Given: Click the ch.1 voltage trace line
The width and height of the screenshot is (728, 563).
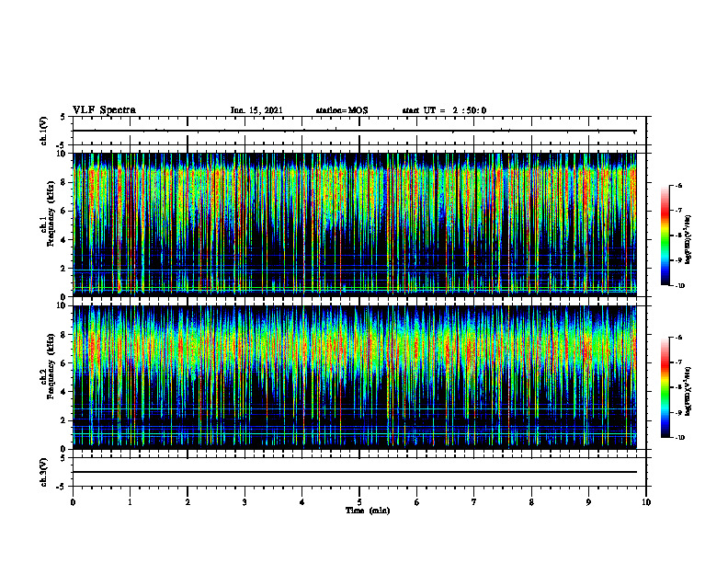Looking at the screenshot, I should click(x=355, y=131).
